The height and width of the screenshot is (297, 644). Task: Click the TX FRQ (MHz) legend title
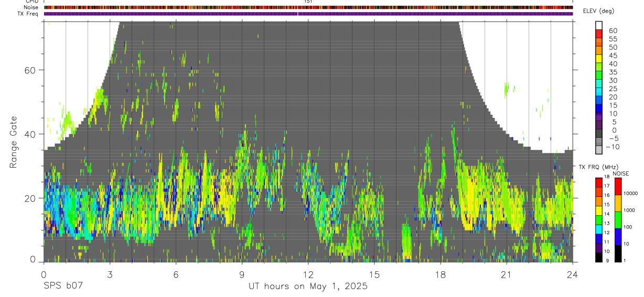597,167
